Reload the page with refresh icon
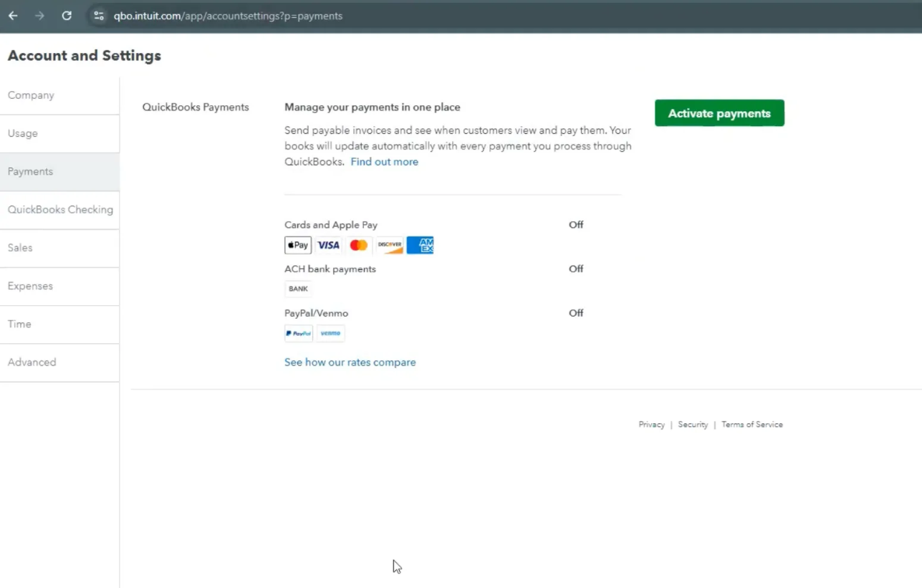This screenshot has width=922, height=588. click(x=67, y=16)
